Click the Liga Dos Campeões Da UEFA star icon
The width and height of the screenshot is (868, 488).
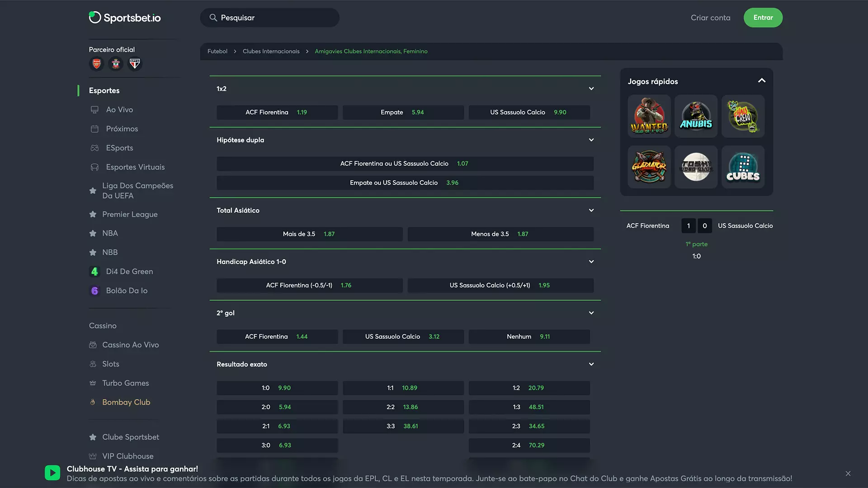coord(92,190)
